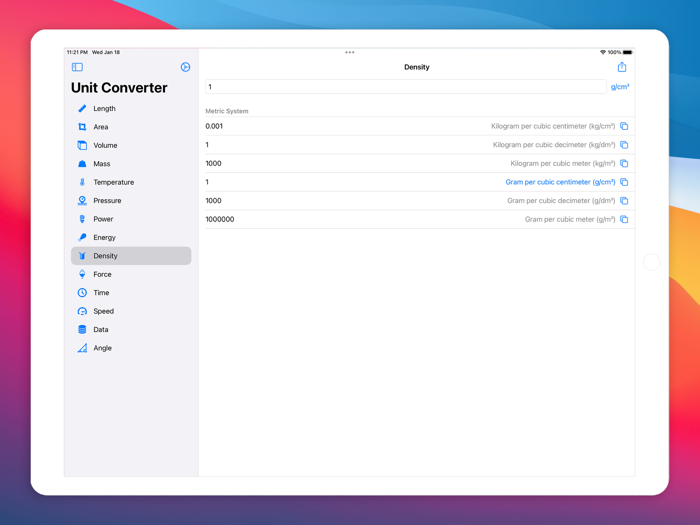Select the Temperature category
The width and height of the screenshot is (700, 525).
click(x=131, y=182)
